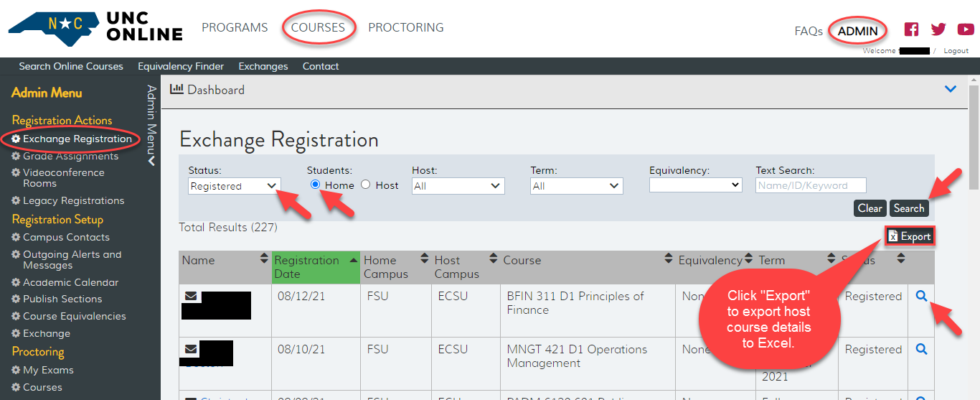The width and height of the screenshot is (980, 400).
Task: Collapse the Admin Menu sidebar arrow
Action: [x=151, y=161]
